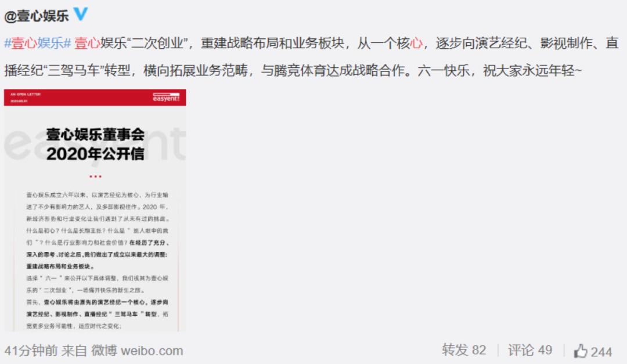
Task: Click the red highlighted 心 in 核心
Action: click(416, 43)
